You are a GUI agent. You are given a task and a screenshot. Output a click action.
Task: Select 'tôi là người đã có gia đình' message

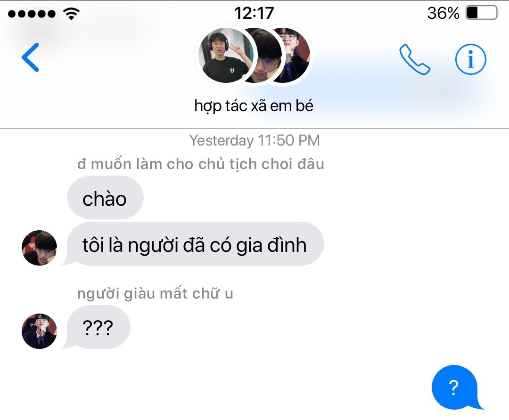click(195, 244)
